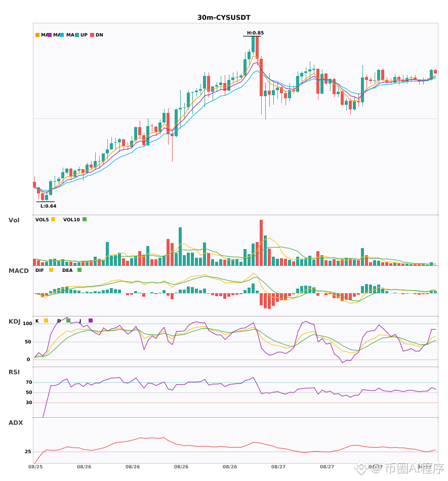Select the teal UP legend swatch

[77, 35]
